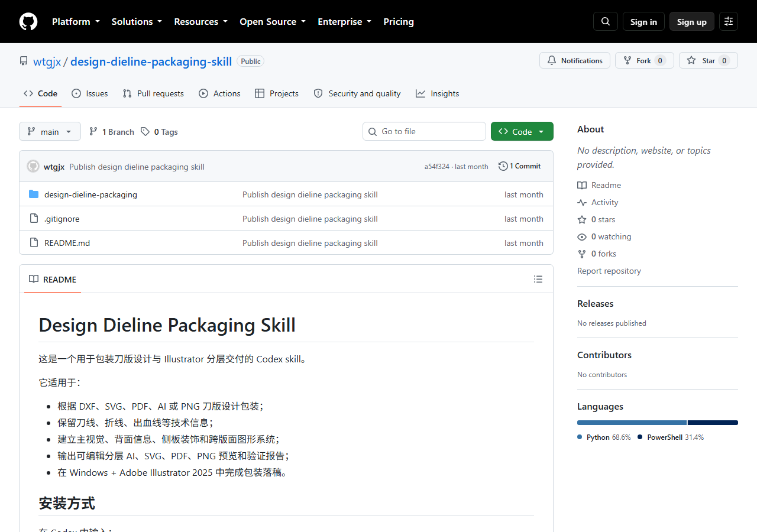
Task: Click the pulse icon beside Activity
Action: 582,202
